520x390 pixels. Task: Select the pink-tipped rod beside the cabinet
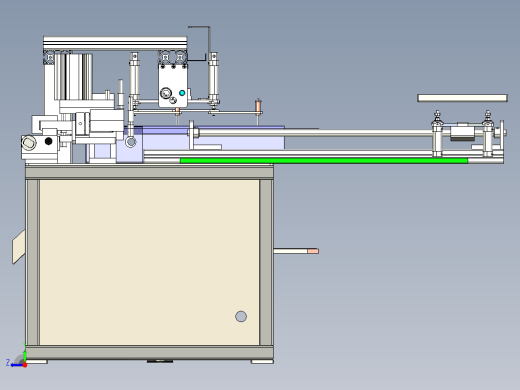point(296,251)
